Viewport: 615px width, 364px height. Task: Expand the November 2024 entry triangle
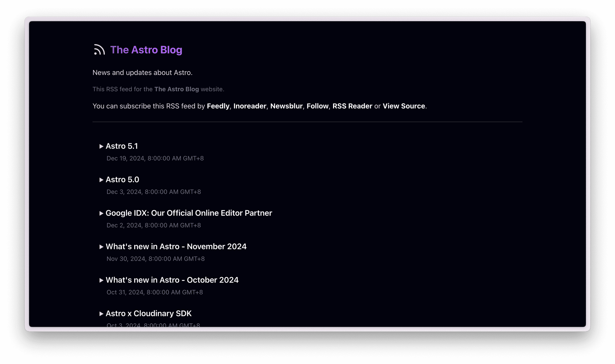tap(101, 247)
